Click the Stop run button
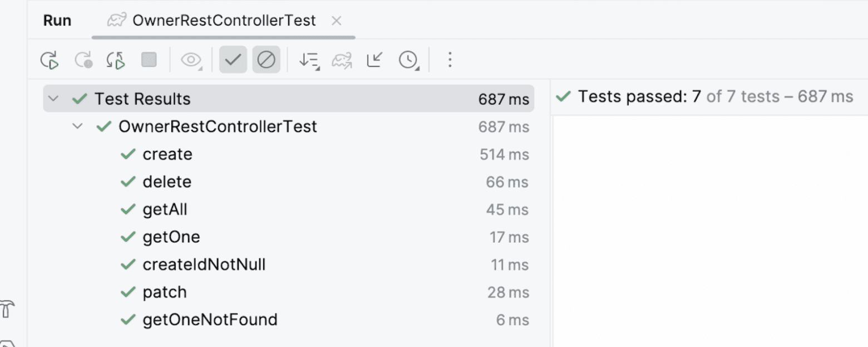 149,60
